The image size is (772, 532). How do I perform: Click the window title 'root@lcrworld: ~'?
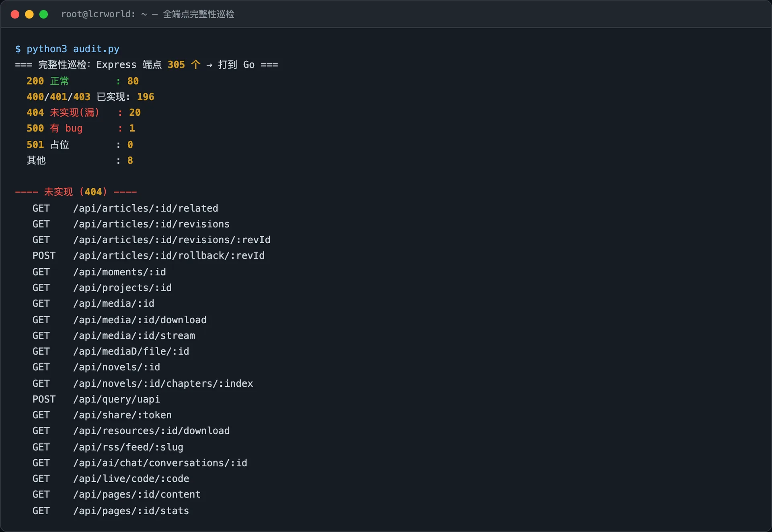(104, 14)
